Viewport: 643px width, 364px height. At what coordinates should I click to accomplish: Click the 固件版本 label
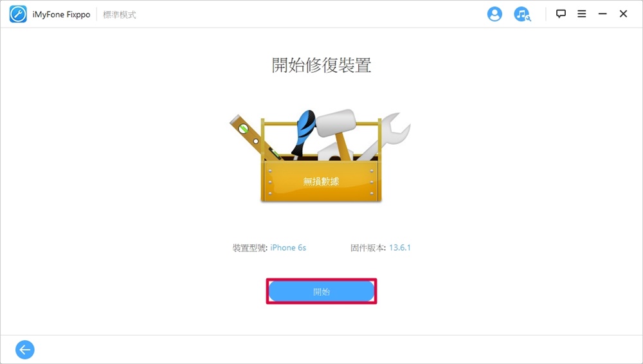[x=368, y=248]
